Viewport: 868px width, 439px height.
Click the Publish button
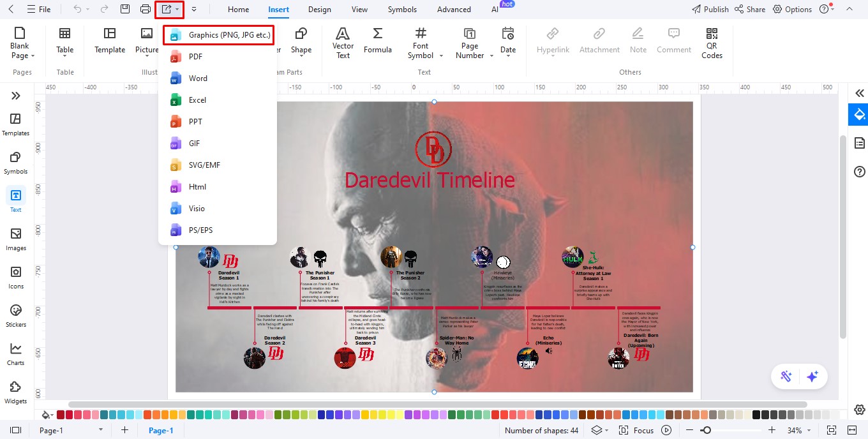point(710,10)
